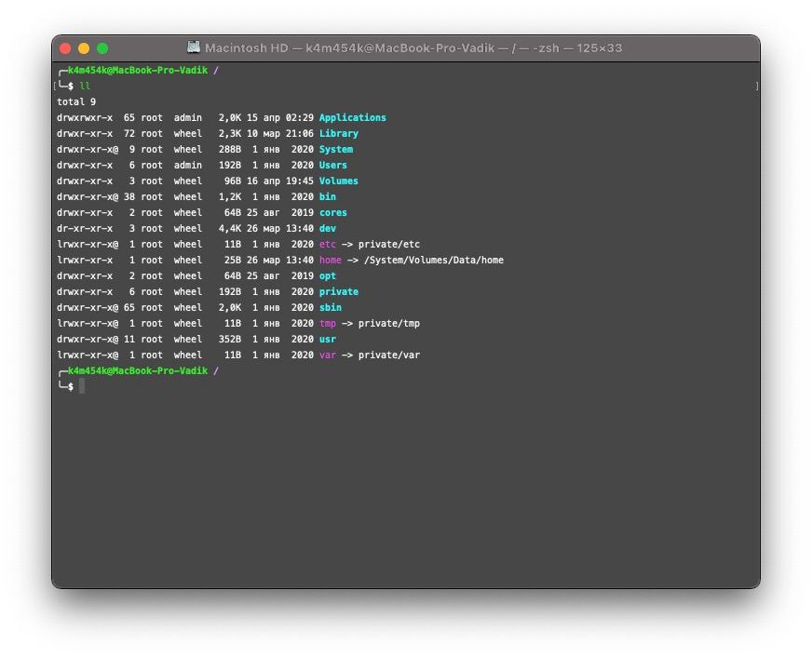Select the 'cores' directory name
This screenshot has height=657, width=812.
pos(333,212)
